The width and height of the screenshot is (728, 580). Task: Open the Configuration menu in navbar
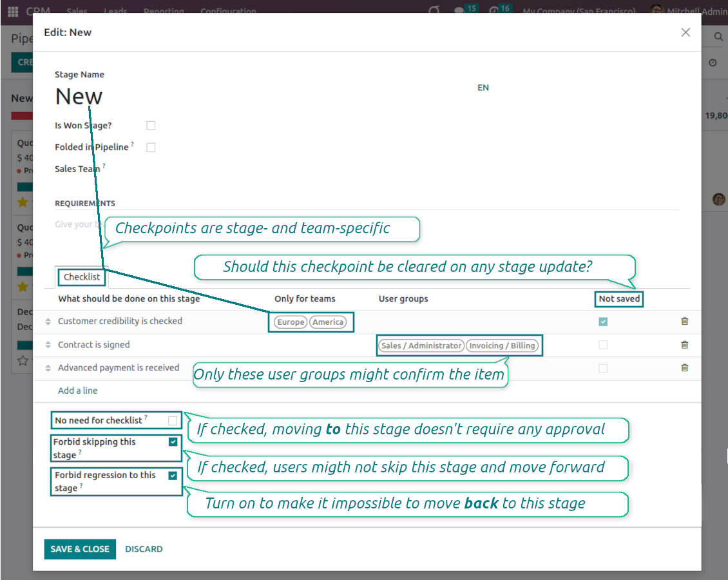click(228, 11)
